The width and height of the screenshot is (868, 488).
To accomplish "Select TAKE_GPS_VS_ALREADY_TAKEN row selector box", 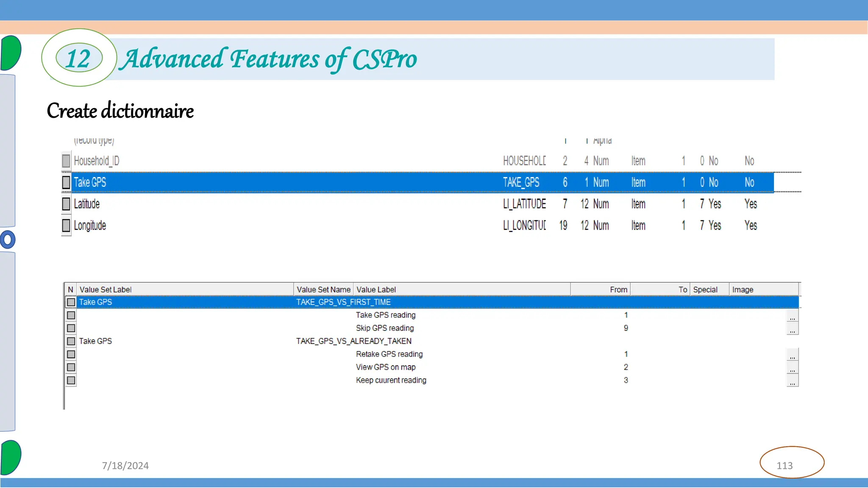I will tap(71, 341).
